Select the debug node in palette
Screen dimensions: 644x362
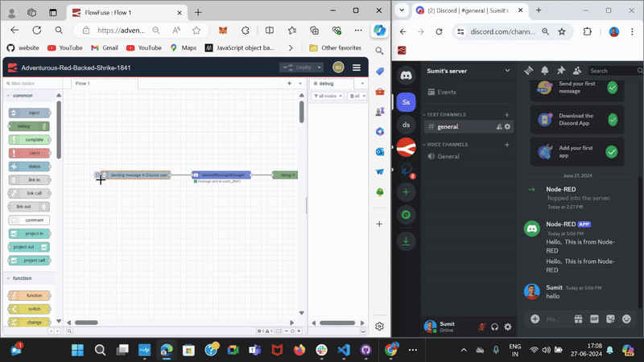tap(29, 126)
